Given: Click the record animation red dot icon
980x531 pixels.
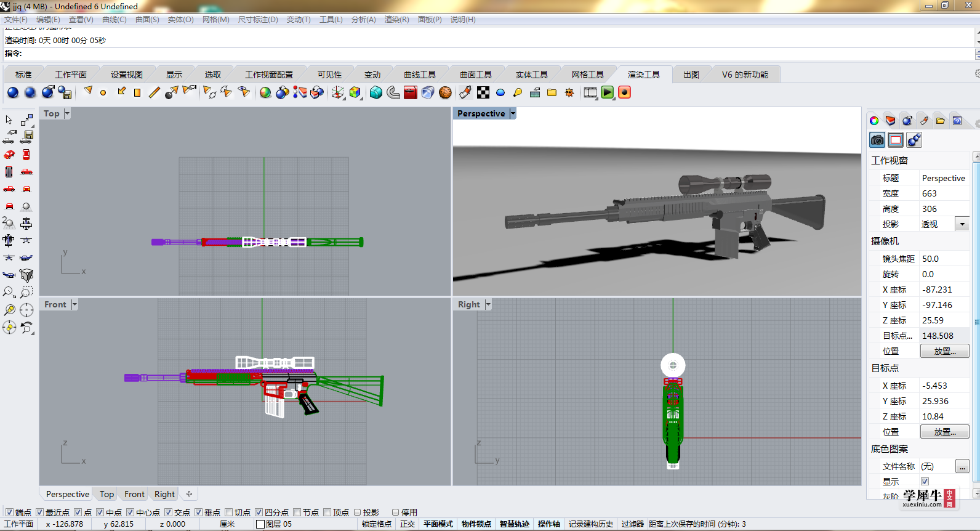Looking at the screenshot, I should (x=624, y=92).
